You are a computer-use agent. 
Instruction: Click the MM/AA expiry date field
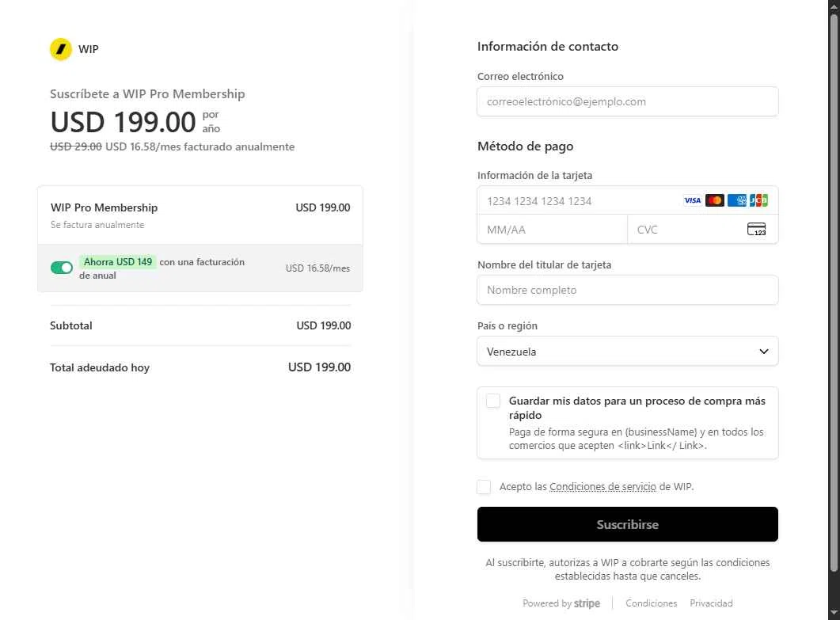pos(553,230)
